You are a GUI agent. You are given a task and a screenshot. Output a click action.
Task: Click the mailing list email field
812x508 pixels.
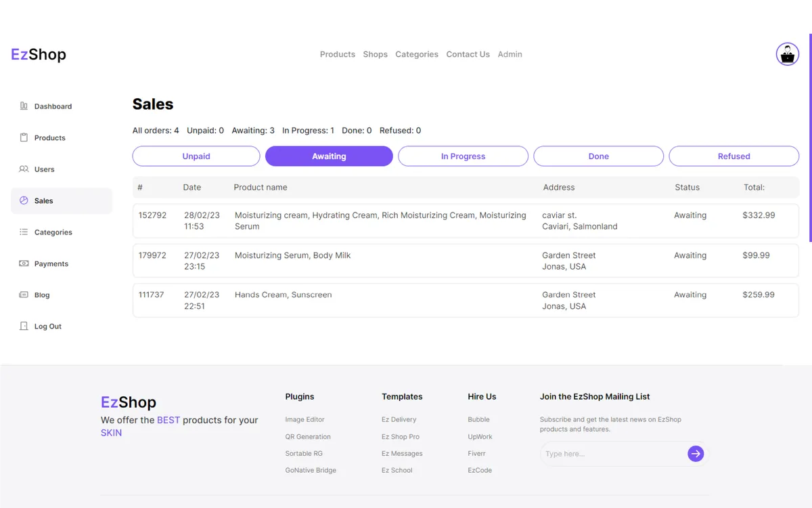tap(613, 454)
